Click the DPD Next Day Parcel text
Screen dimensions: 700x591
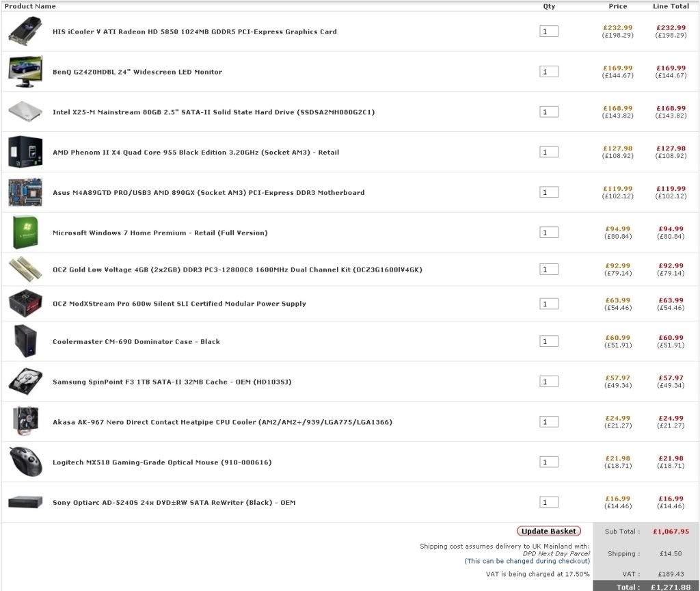coord(556,553)
